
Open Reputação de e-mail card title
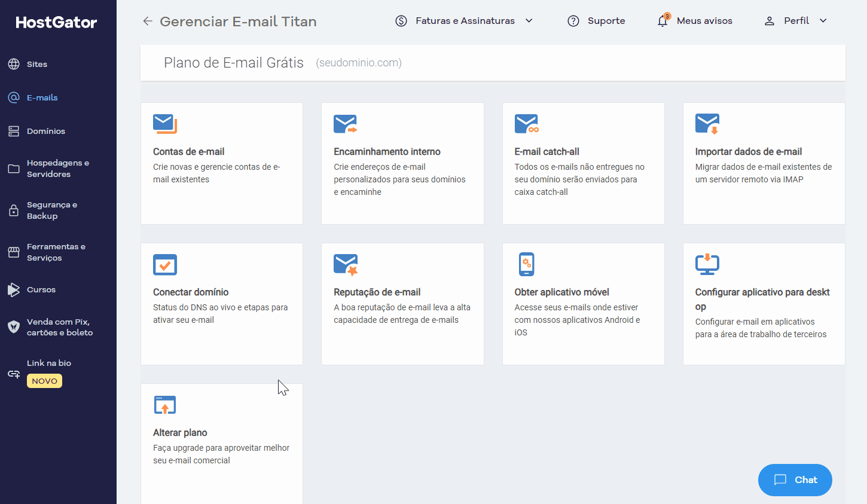(x=377, y=292)
